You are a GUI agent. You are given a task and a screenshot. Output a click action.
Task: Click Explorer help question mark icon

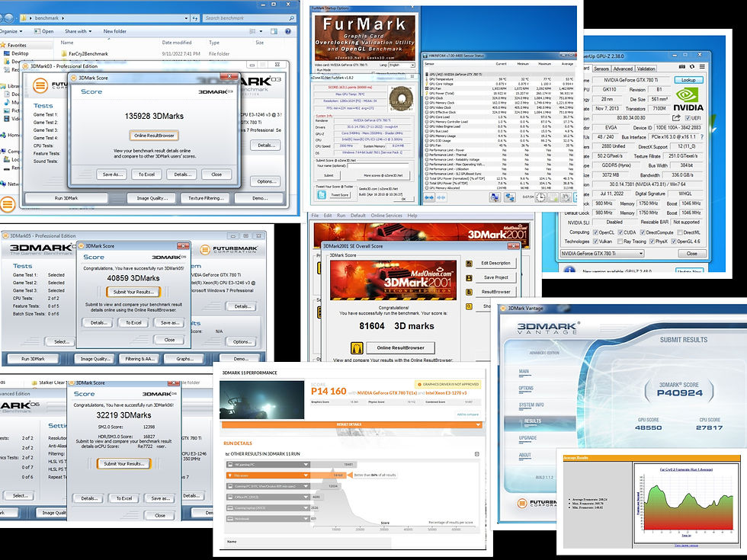288,31
